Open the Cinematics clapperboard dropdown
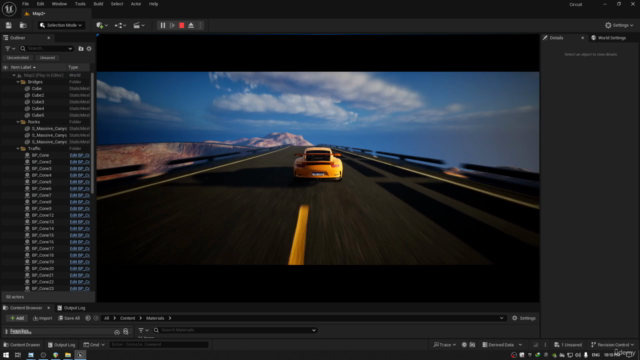Screen dimensions: 640x360 pos(139,25)
